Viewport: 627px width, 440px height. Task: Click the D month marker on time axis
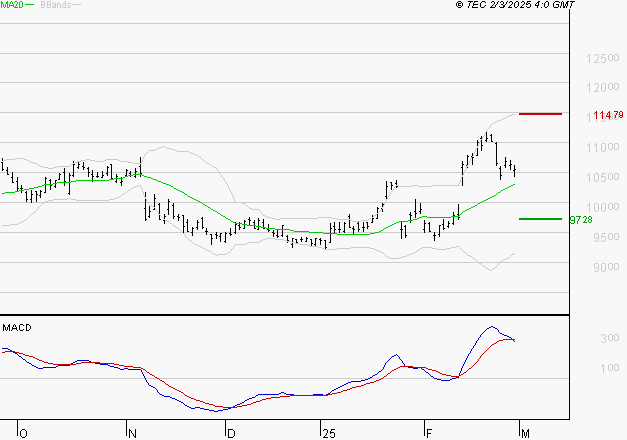[x=231, y=434]
